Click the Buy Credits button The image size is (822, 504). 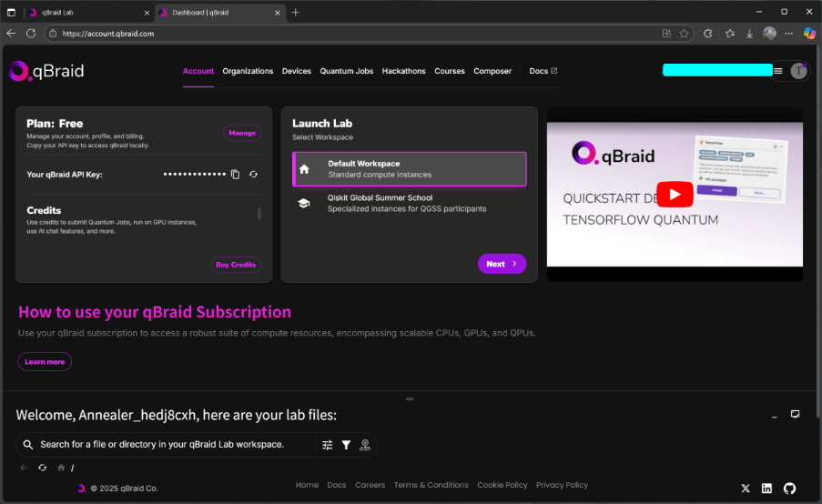tap(236, 265)
